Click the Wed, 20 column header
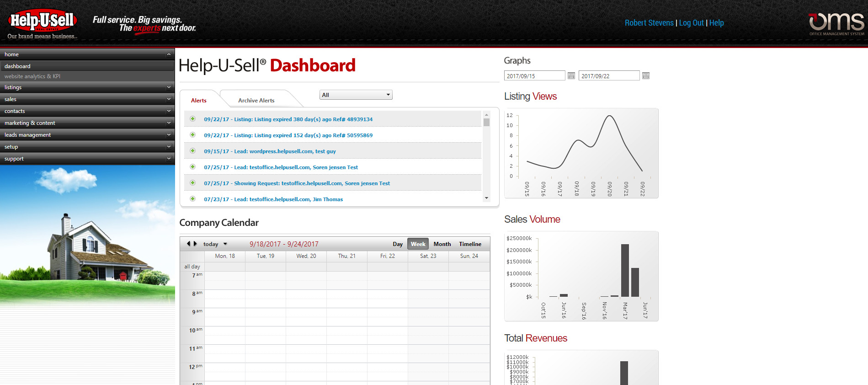 pyautogui.click(x=306, y=256)
